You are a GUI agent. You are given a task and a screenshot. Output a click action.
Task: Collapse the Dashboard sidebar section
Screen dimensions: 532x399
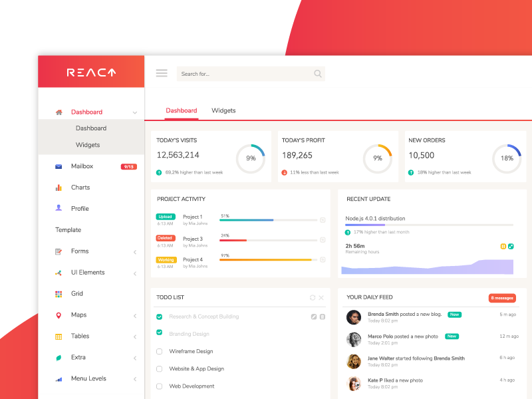136,111
